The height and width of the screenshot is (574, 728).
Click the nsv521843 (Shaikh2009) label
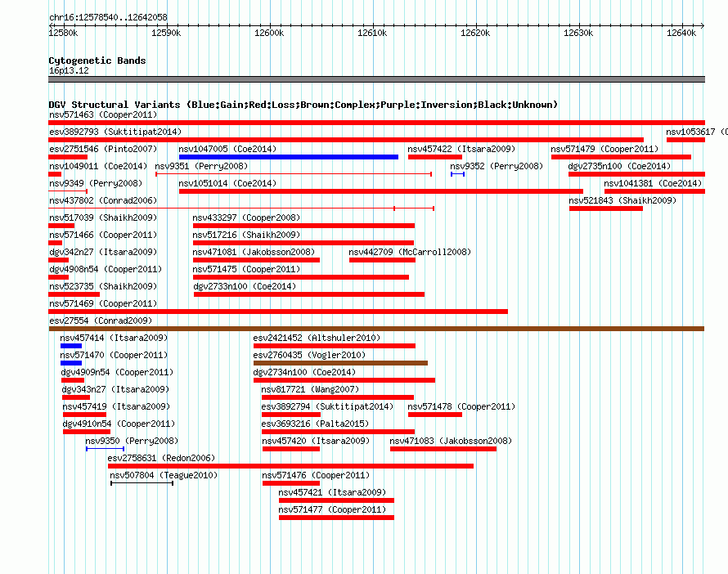coord(622,200)
